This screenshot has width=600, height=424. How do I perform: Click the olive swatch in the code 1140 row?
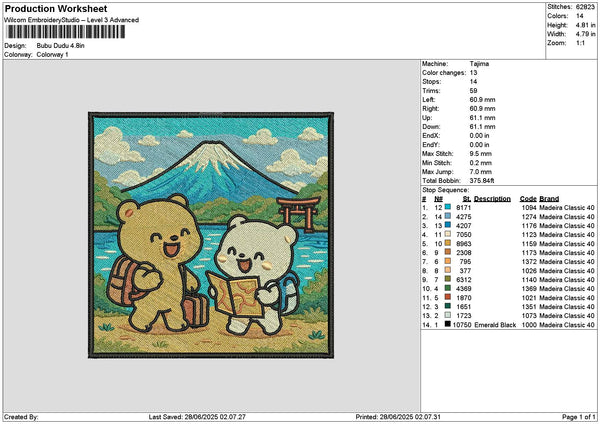pyautogui.click(x=447, y=279)
